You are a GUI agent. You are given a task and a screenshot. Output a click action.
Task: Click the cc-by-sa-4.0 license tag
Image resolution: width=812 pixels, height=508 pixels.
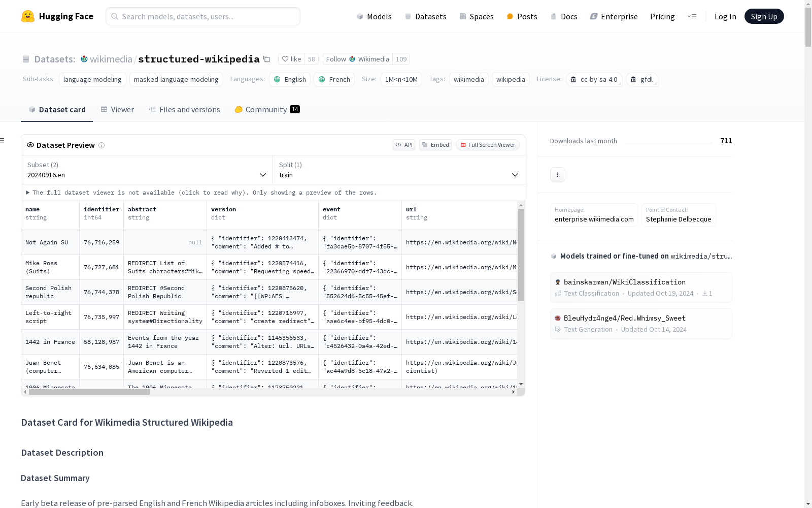click(x=594, y=79)
